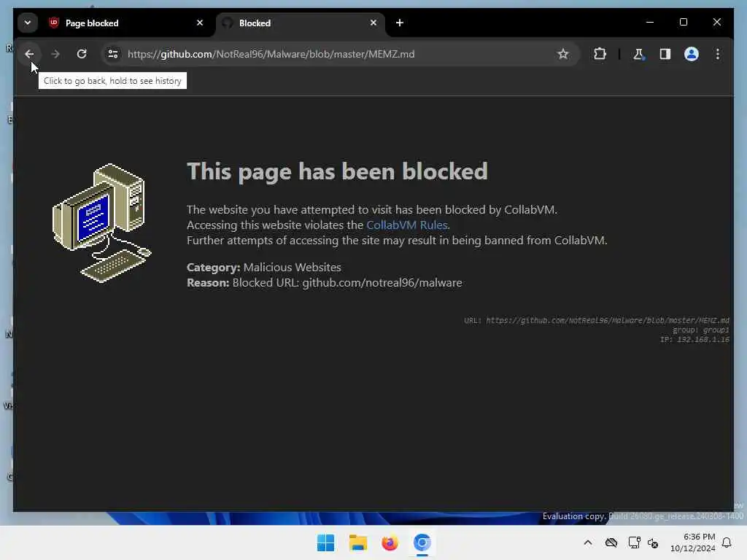Click the cloud sync-off tray icon
Image resolution: width=747 pixels, height=560 pixels.
611,542
